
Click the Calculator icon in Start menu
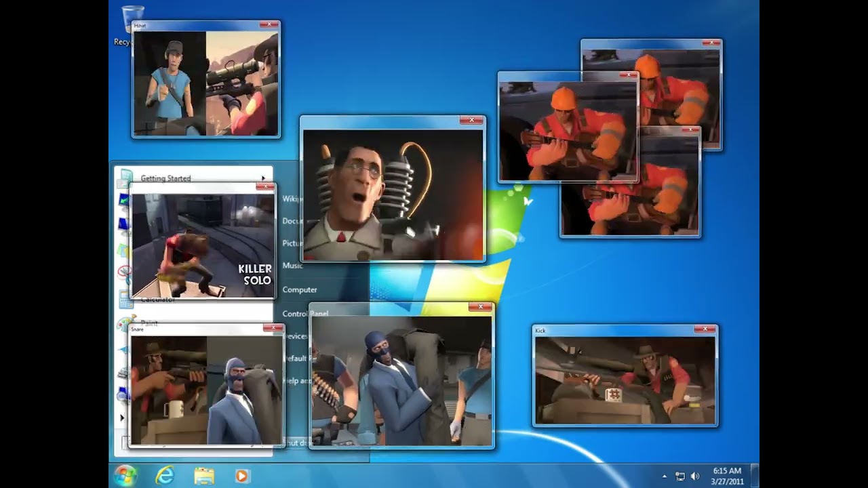125,299
